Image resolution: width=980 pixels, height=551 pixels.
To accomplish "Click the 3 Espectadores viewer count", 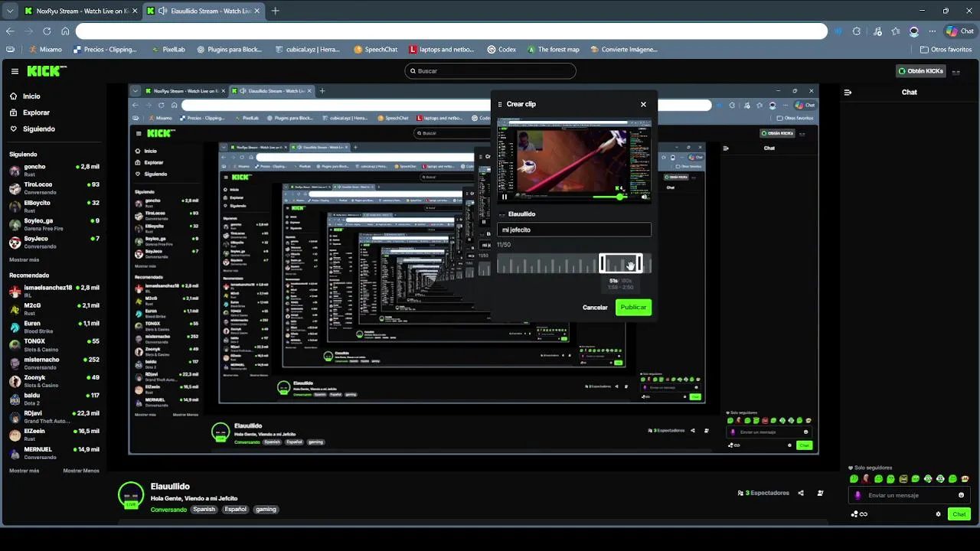I will click(763, 493).
